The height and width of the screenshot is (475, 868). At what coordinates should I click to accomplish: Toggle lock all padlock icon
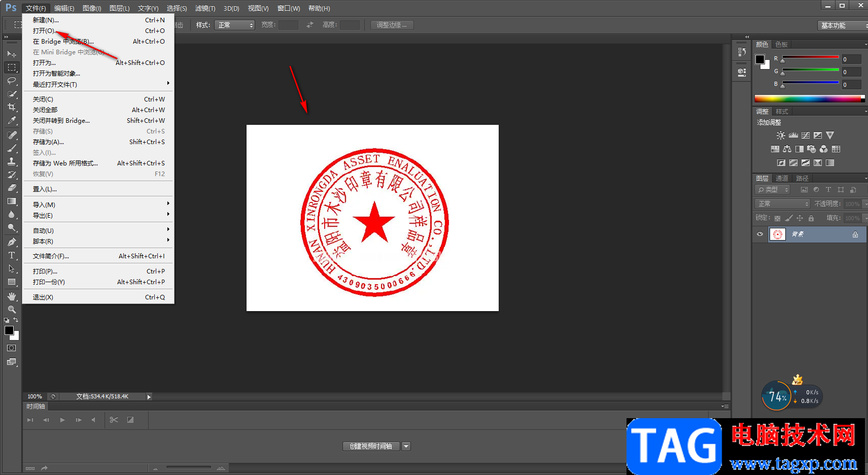click(x=811, y=218)
